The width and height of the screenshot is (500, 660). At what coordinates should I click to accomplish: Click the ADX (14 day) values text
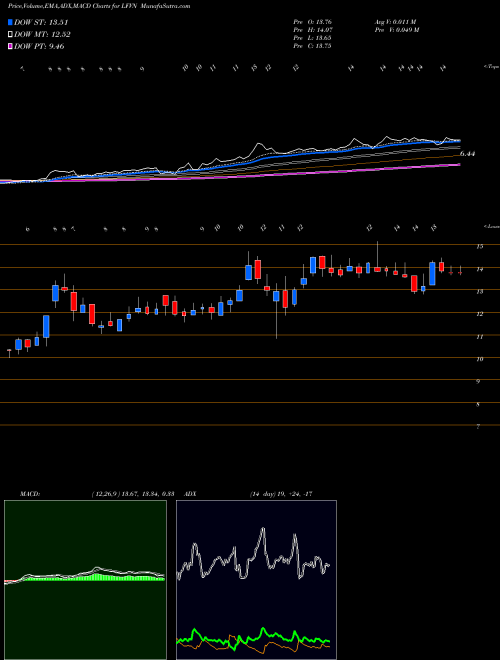click(280, 494)
